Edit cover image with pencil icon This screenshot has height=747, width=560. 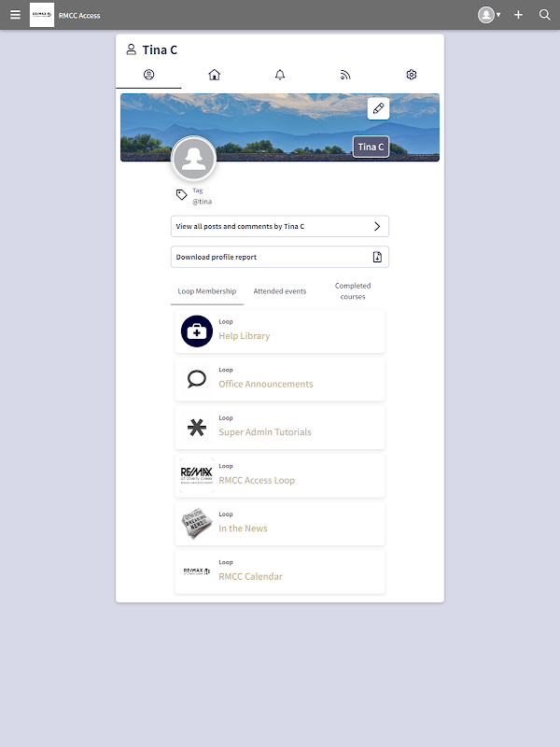[x=378, y=108]
